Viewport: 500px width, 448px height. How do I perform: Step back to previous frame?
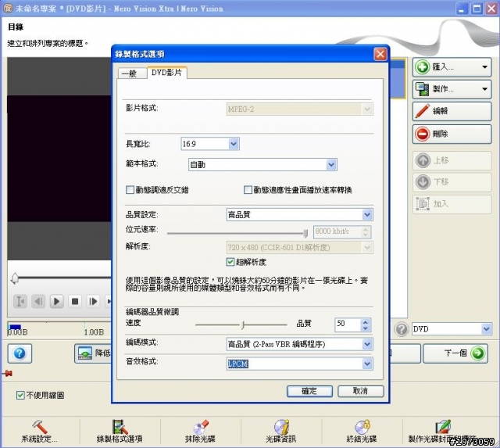click(x=38, y=301)
